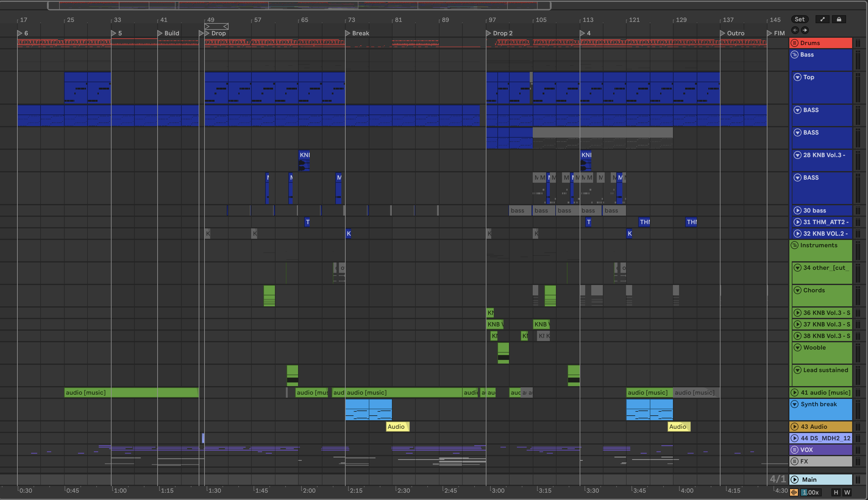Image resolution: width=868 pixels, height=500 pixels.
Task: Toggle the loop brace above Drop
Action: [216, 26]
